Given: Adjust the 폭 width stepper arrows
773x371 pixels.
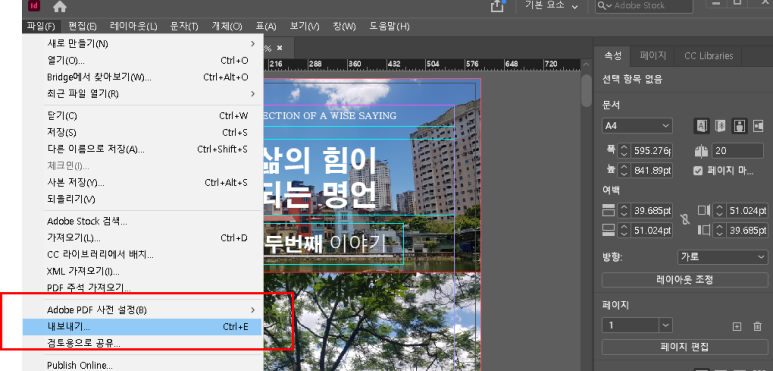Looking at the screenshot, I should [x=624, y=150].
